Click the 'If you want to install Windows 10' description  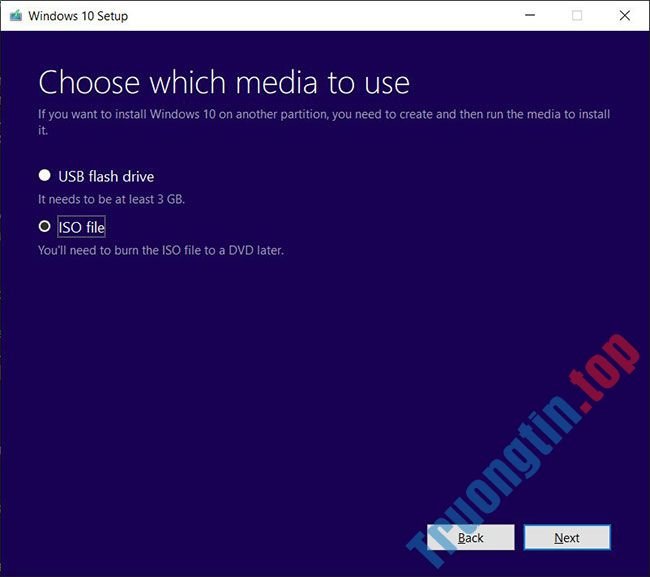pyautogui.click(x=324, y=122)
